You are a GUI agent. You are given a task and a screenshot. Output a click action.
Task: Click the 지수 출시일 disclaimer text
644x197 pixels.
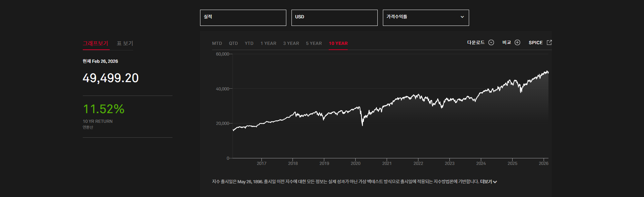346,181
